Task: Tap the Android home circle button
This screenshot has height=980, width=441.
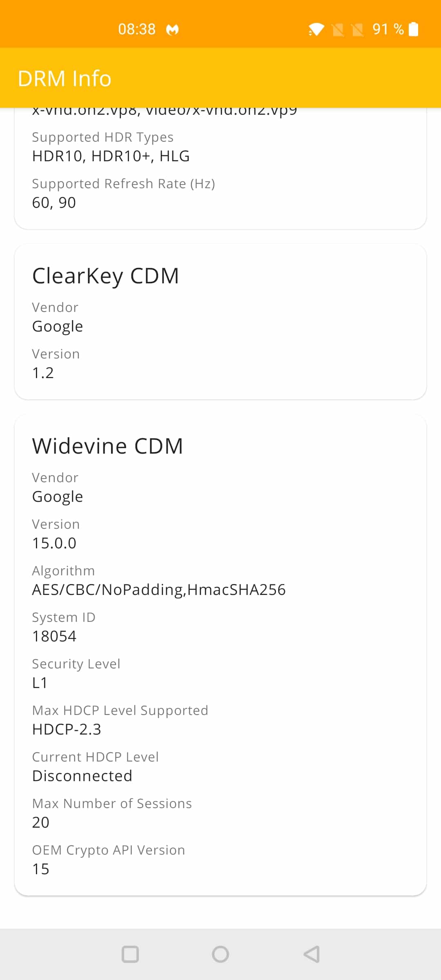Action: (220, 954)
